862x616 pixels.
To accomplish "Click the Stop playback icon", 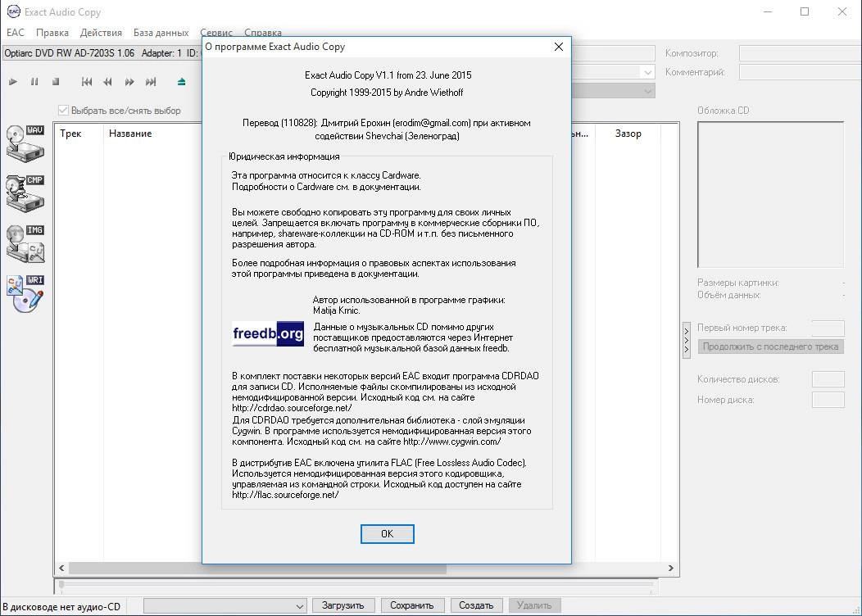I will (56, 82).
